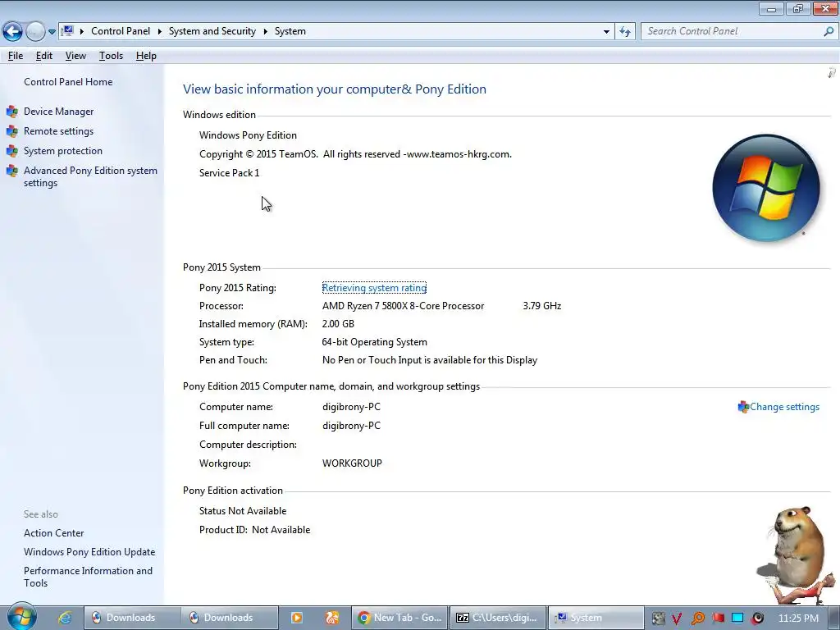The image size is (840, 630).
Task: Click the orange magnifier tray icon
Action: click(x=698, y=619)
